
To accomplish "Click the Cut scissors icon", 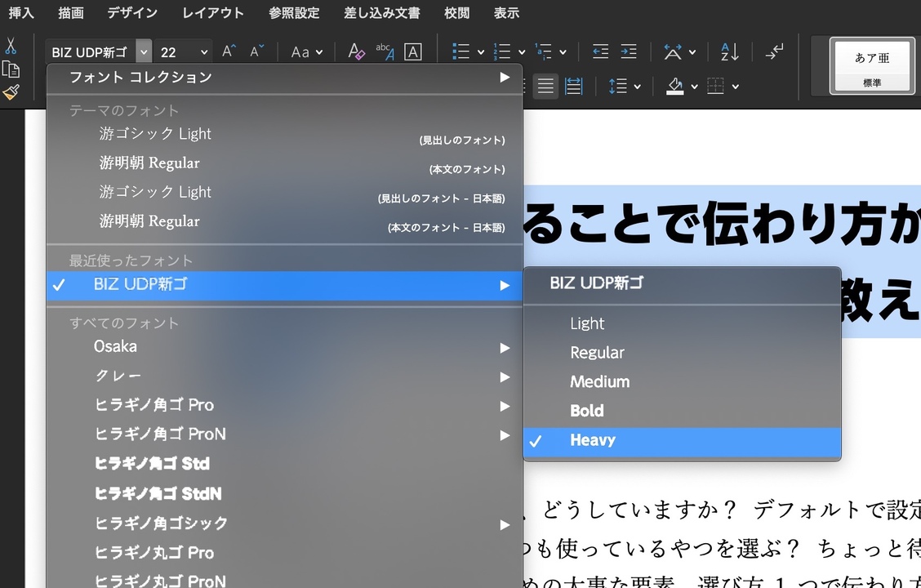I will tap(11, 46).
